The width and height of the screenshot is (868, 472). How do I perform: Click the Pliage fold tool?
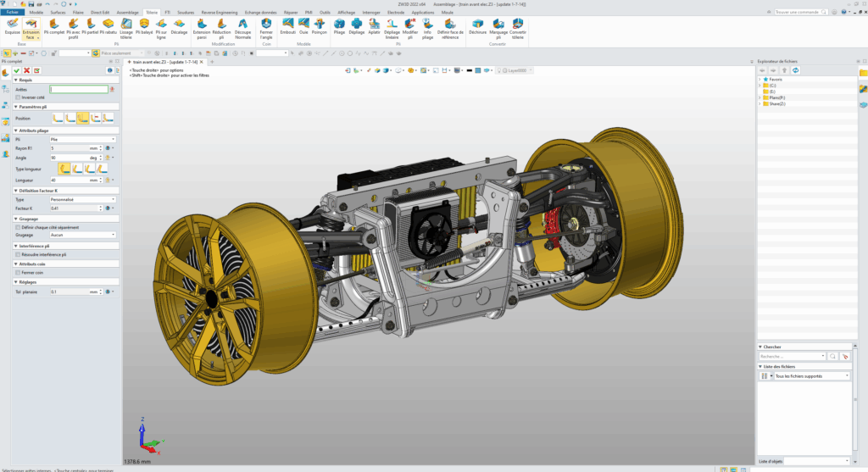pos(339,27)
